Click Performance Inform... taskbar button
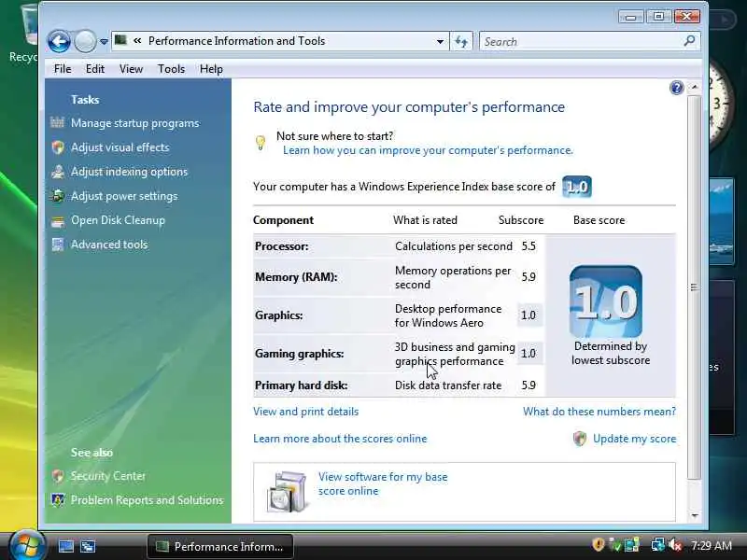 coord(220,547)
